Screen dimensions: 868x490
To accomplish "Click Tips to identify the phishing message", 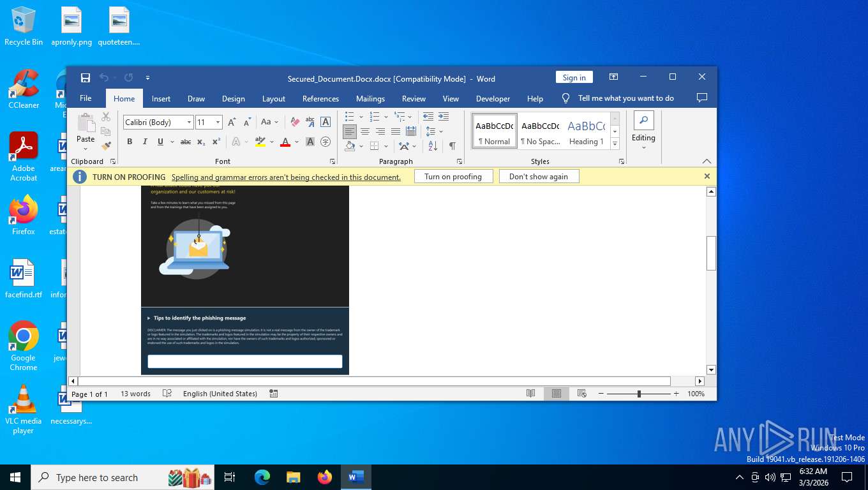I will coord(200,318).
